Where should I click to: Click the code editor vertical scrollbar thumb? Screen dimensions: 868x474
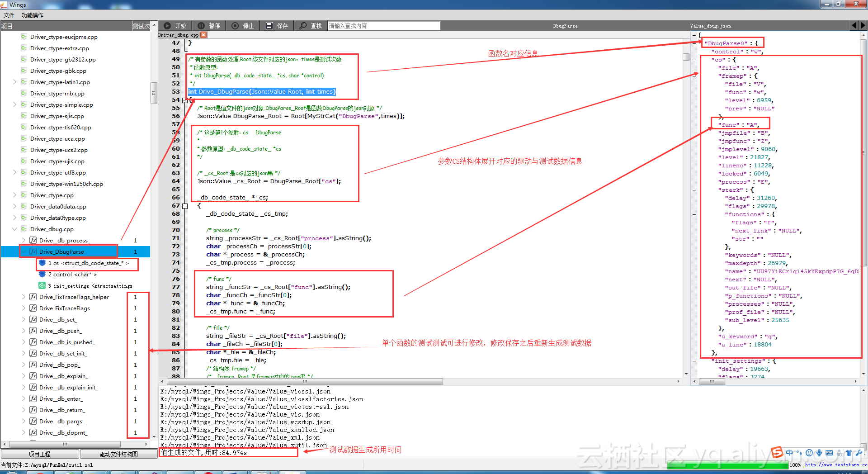pos(686,57)
